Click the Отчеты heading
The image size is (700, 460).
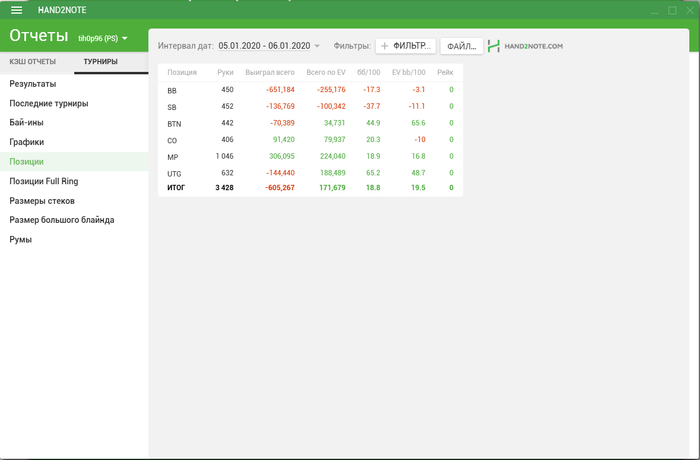[x=39, y=36]
